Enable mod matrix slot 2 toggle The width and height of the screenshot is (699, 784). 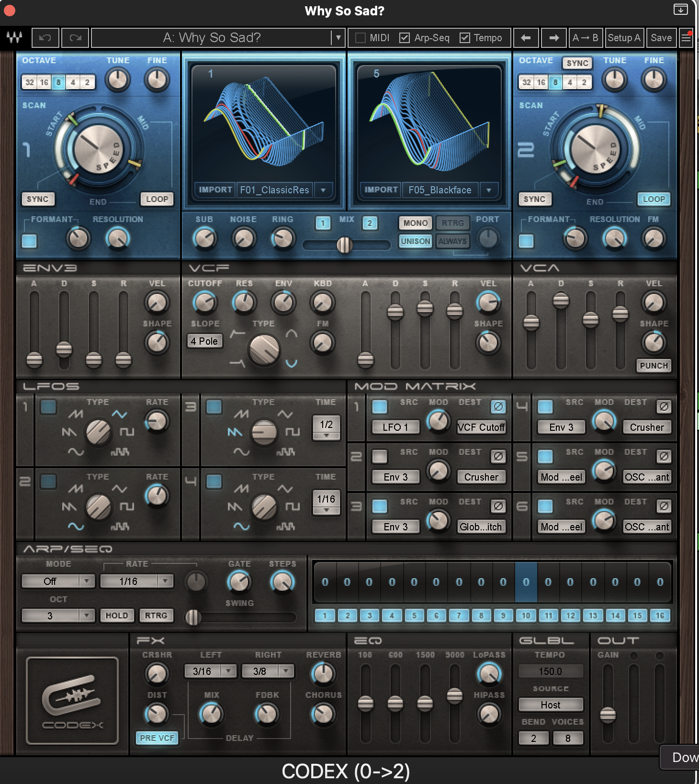pos(380,457)
